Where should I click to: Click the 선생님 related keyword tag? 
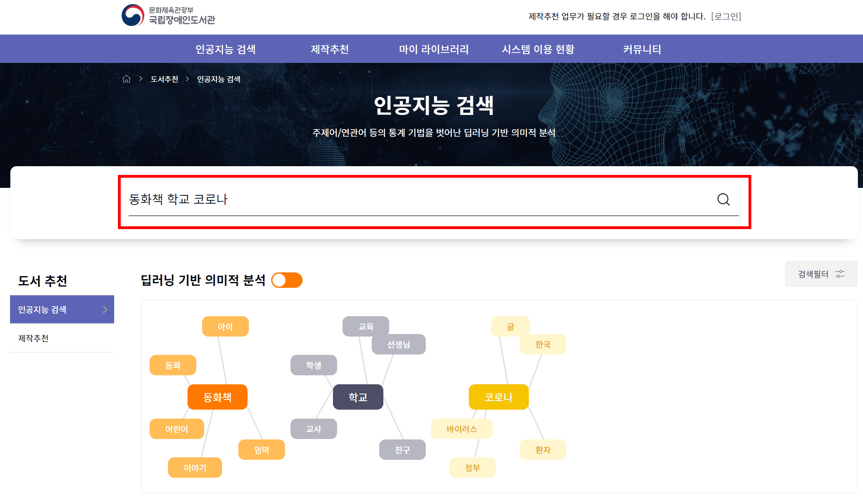click(399, 344)
